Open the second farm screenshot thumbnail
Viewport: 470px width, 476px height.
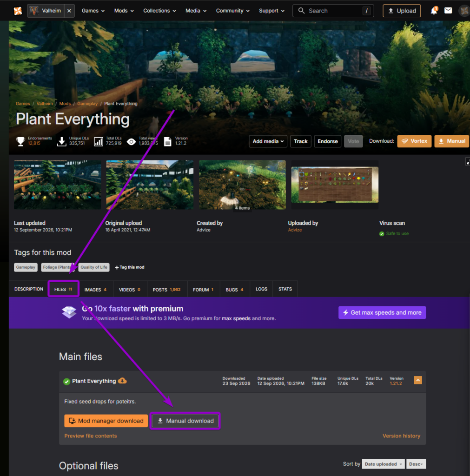[x=150, y=185]
